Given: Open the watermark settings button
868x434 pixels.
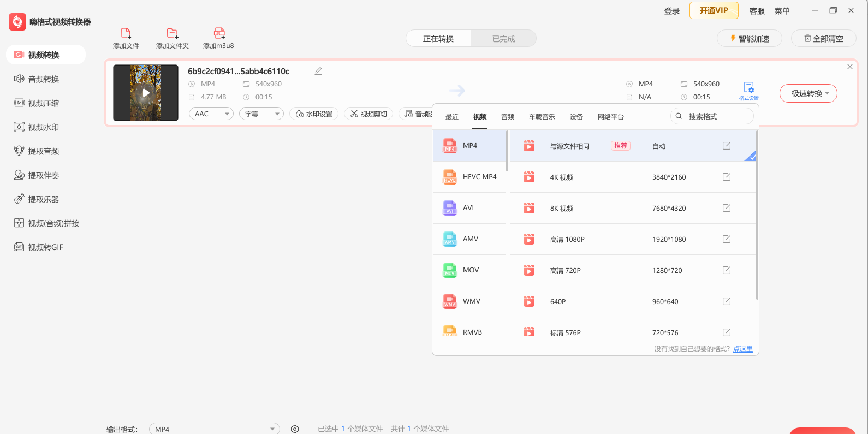Looking at the screenshot, I should tap(314, 114).
